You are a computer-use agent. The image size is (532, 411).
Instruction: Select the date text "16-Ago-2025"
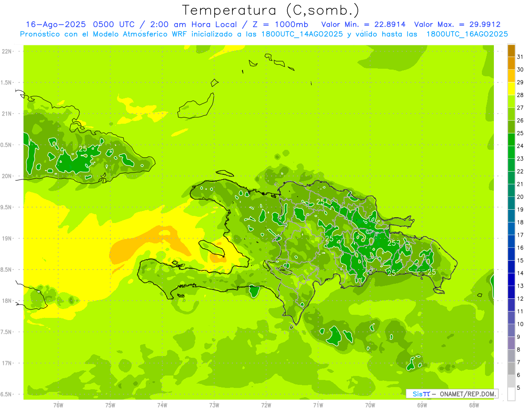coord(55,24)
